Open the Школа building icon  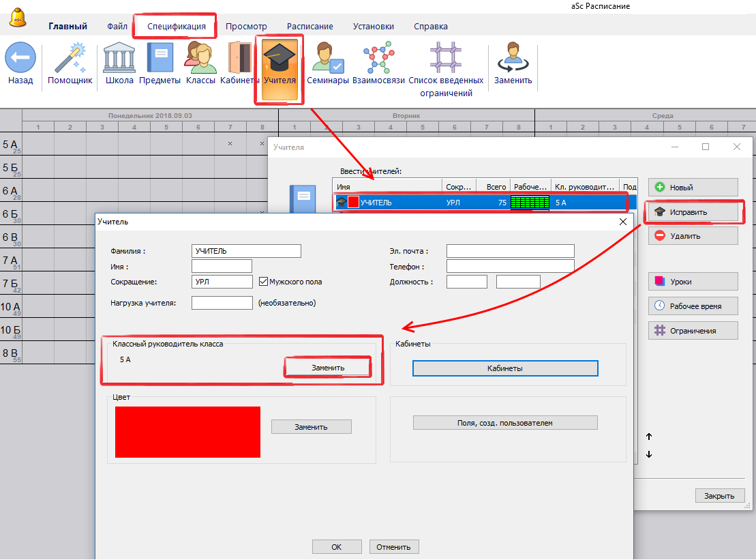tap(119, 59)
